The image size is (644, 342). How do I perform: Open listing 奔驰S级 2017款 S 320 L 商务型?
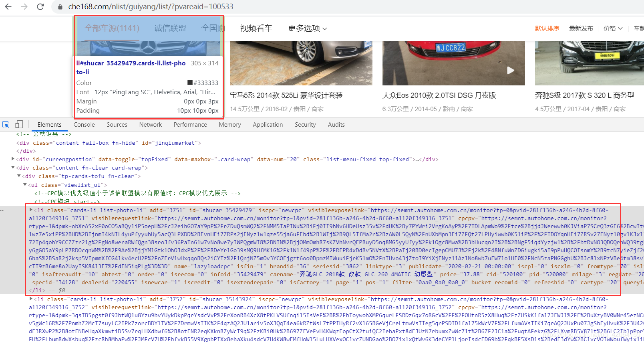click(x=585, y=95)
